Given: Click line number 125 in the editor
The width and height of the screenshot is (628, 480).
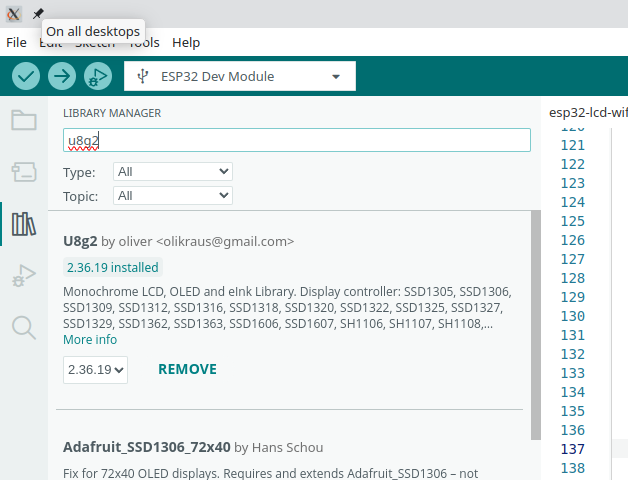Looking at the screenshot, I should coord(573,221).
